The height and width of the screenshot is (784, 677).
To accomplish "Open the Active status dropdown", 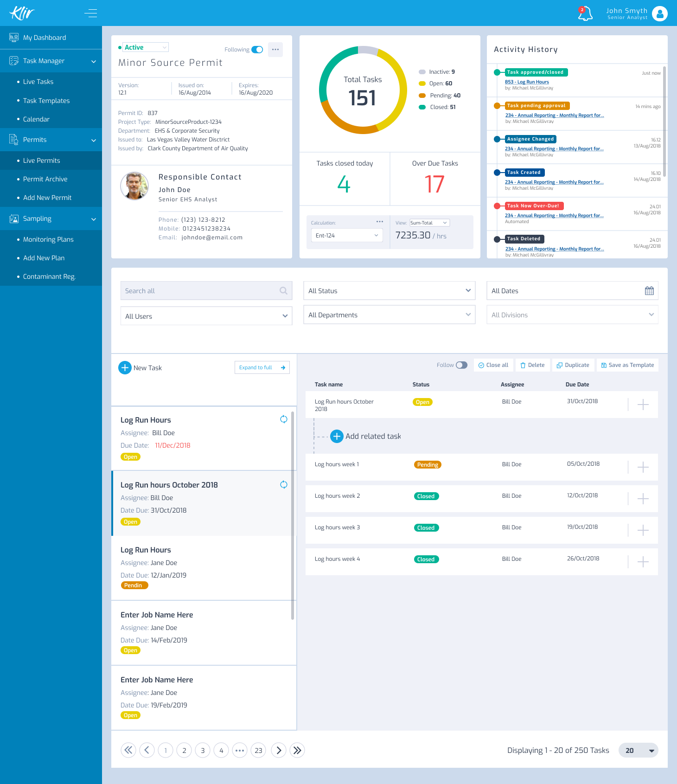I will (146, 47).
